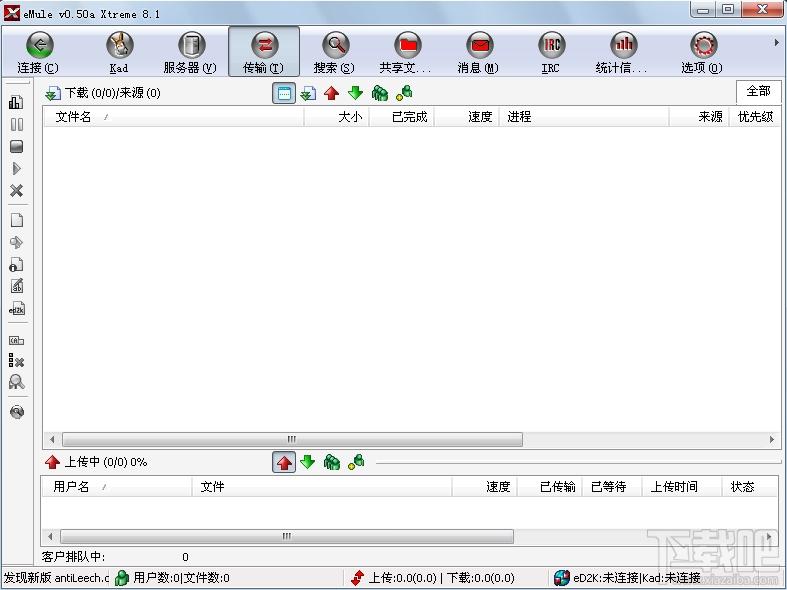Show downloading clients green arrow in upload toolbar
787x590 pixels.
(308, 462)
